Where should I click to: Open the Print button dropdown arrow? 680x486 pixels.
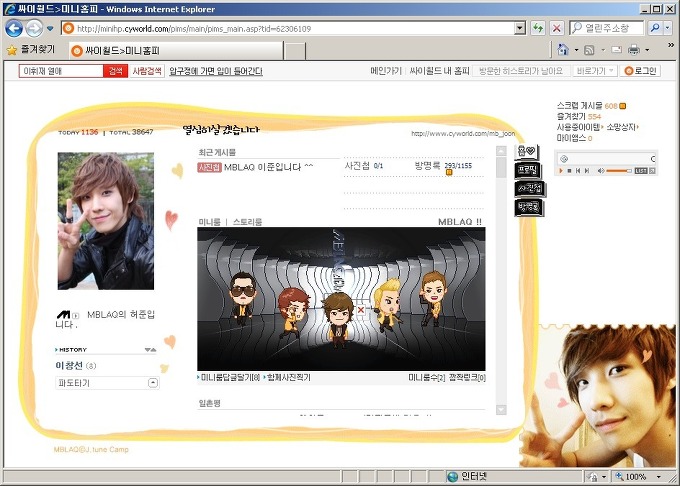647,50
